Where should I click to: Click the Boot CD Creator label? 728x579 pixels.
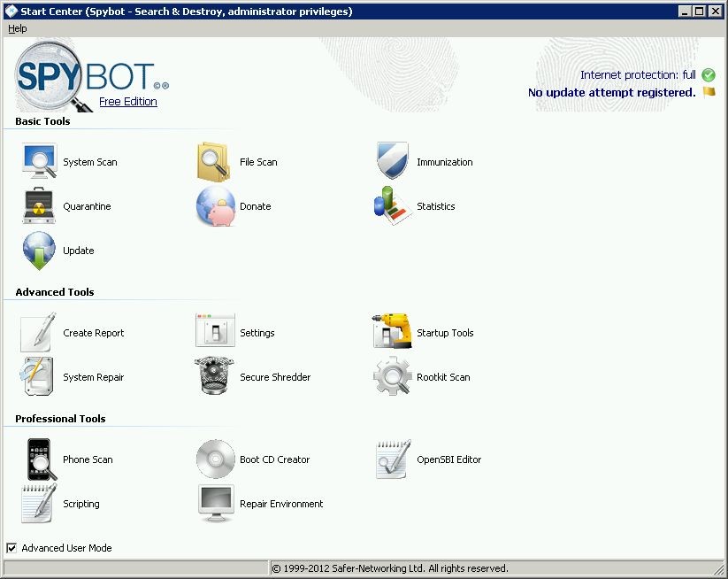[x=275, y=459]
